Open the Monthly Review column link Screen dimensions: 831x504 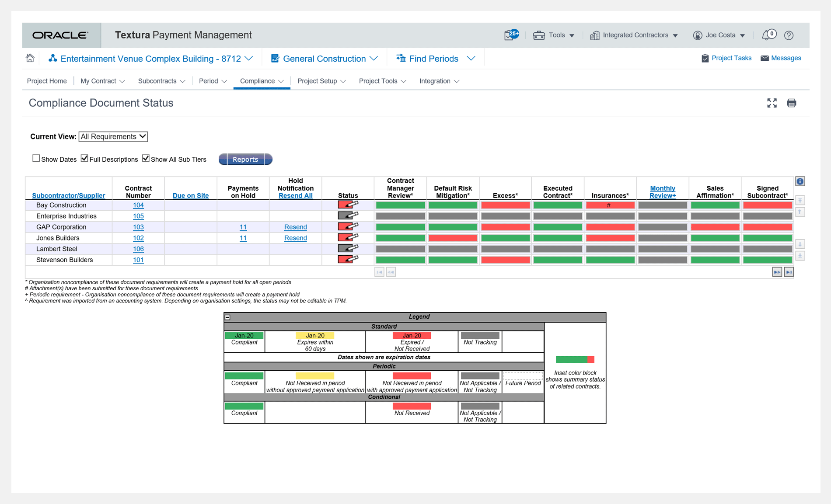pyautogui.click(x=663, y=192)
